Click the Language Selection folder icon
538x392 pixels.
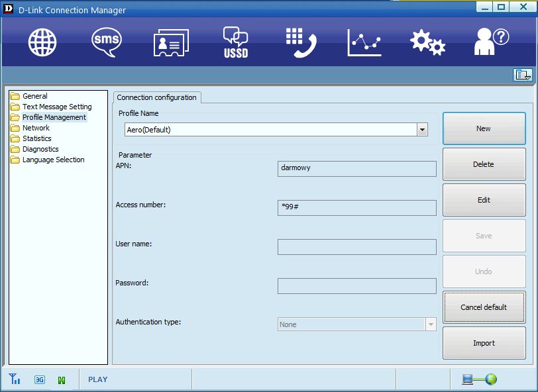coord(15,160)
